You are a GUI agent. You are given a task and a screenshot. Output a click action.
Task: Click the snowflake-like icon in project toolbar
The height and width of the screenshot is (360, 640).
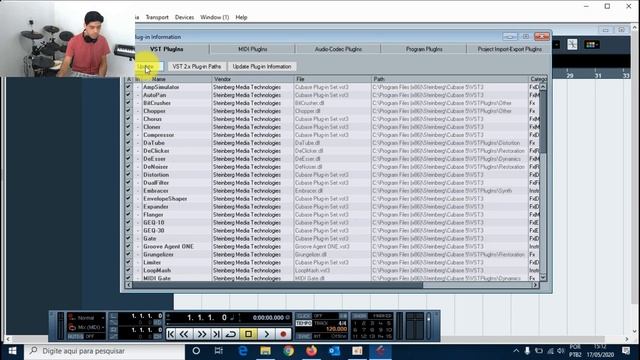coord(572,44)
